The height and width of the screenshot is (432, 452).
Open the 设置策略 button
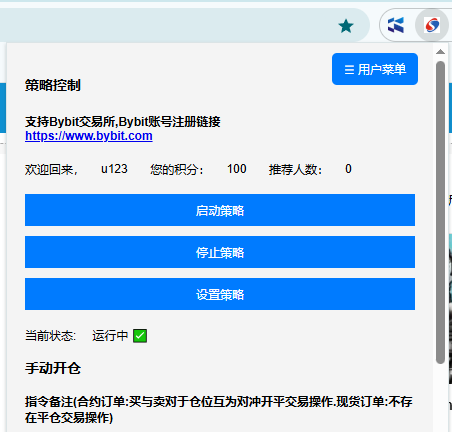[220, 294]
